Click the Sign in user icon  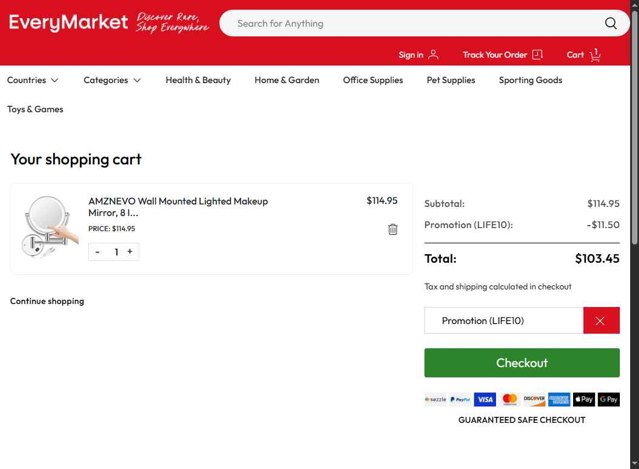tap(434, 55)
